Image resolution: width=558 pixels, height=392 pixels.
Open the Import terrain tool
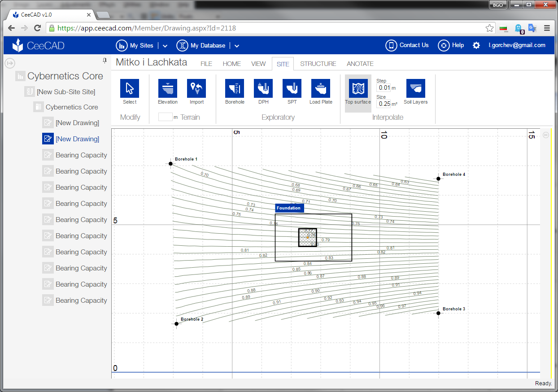pos(196,88)
